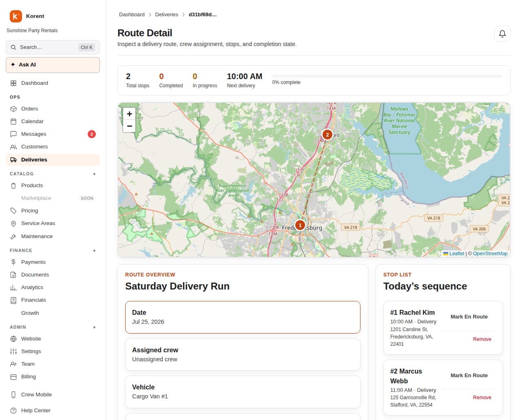The image size is (522, 420).
Task: Click the Ctrl K shortcut badge
Action: click(x=87, y=47)
